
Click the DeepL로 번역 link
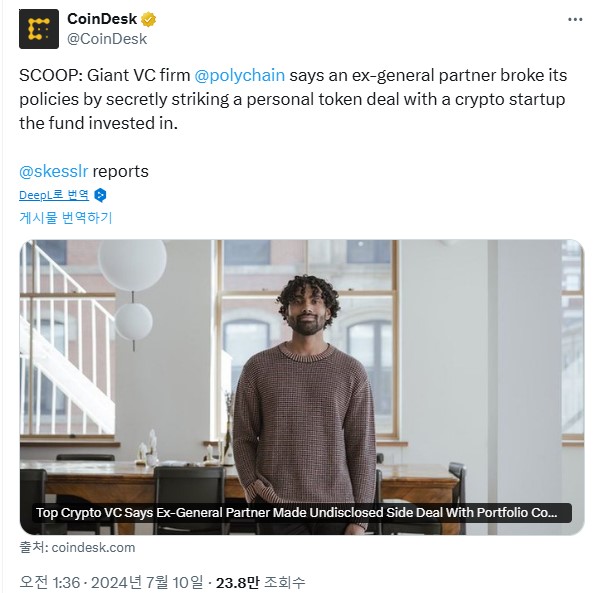[x=54, y=195]
